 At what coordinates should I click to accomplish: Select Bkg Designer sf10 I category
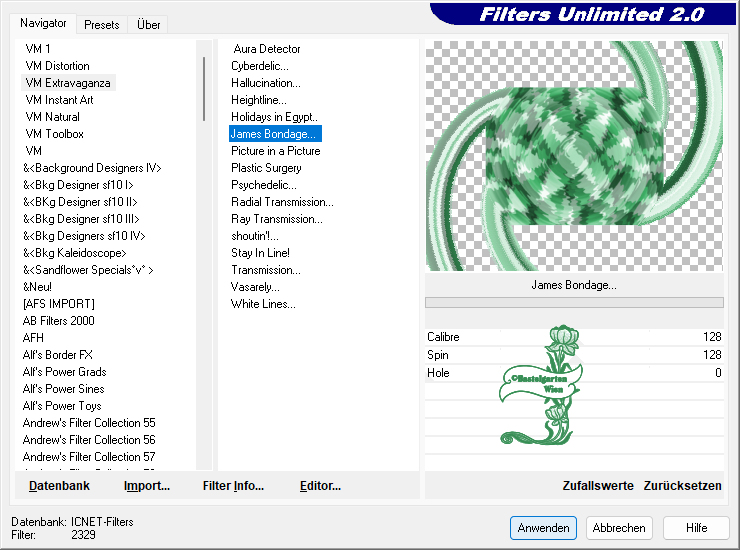pos(78,185)
